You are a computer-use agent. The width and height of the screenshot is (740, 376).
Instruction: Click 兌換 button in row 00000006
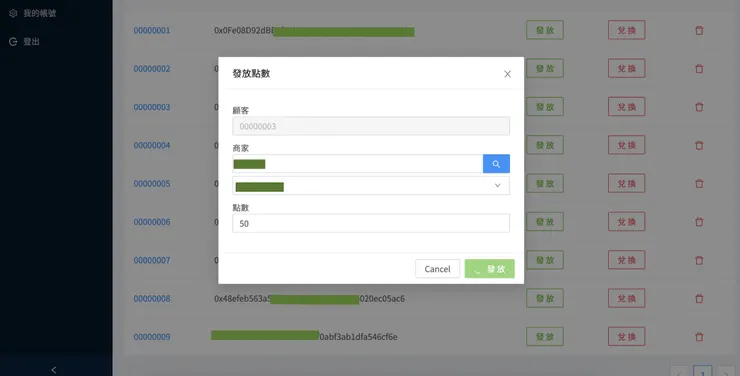click(x=627, y=222)
